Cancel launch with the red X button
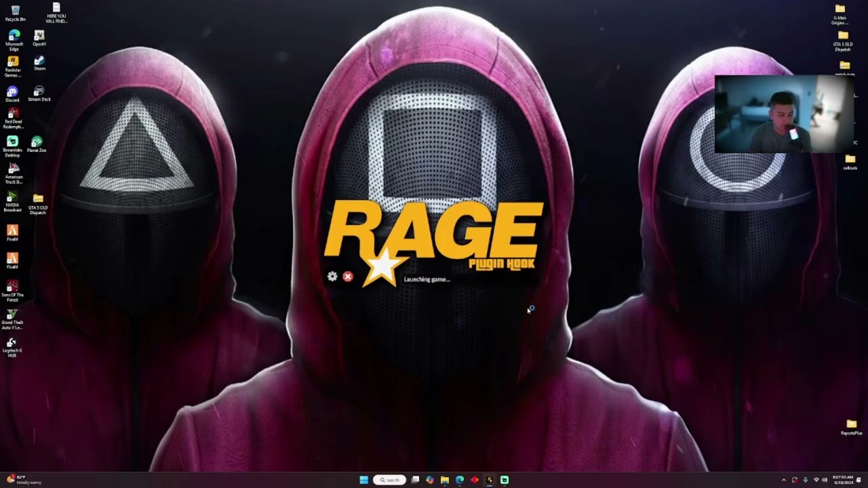 point(348,277)
